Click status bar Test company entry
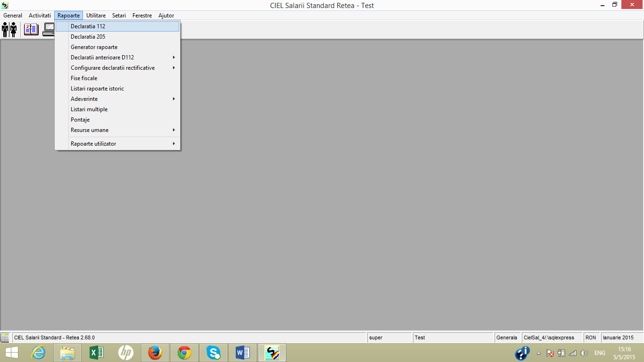The image size is (644, 362). (420, 337)
